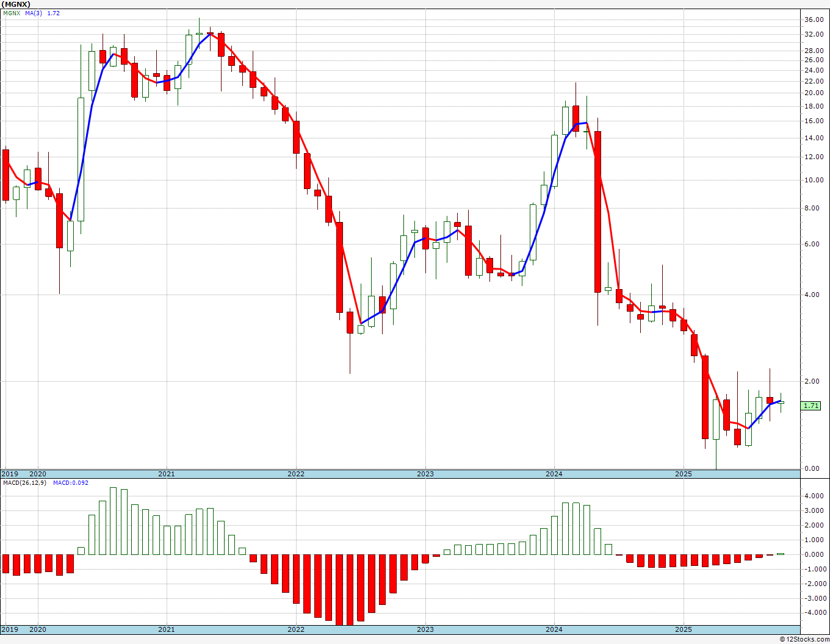
Task: Click the 20.00 price axis label
Action: click(814, 93)
